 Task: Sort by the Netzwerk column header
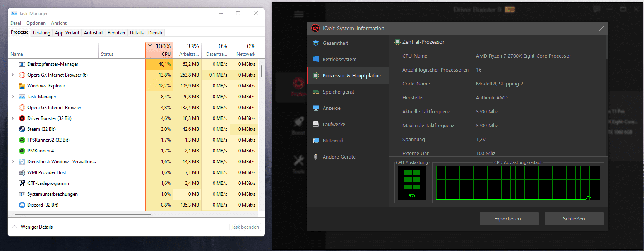pos(244,50)
